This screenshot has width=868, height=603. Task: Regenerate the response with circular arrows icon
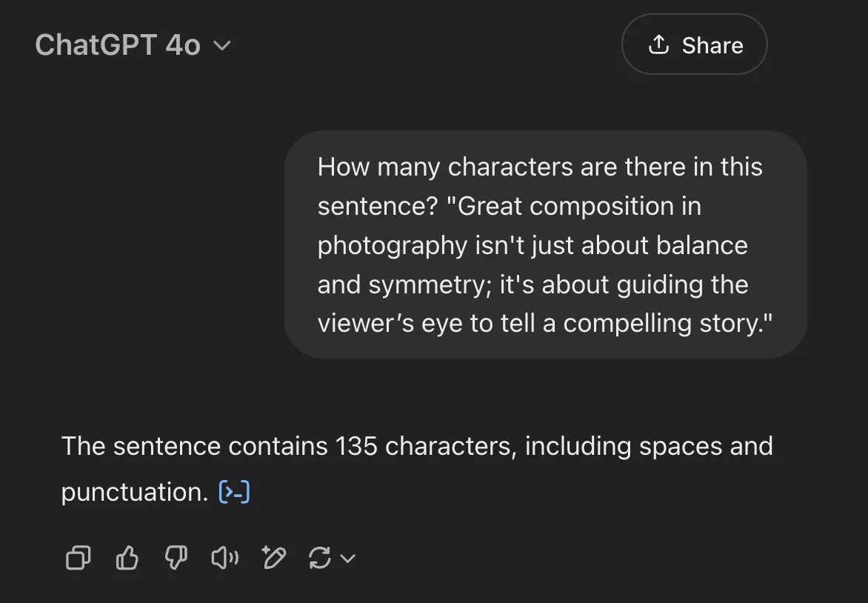tap(320, 558)
